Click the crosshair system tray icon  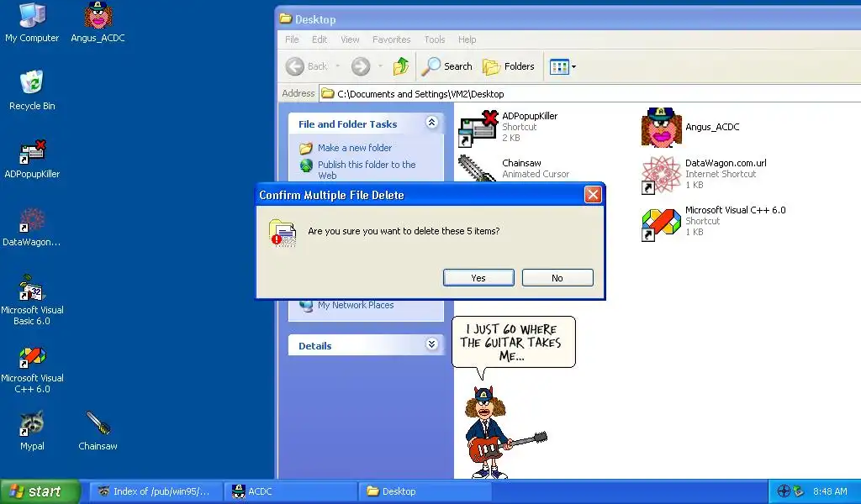[784, 491]
